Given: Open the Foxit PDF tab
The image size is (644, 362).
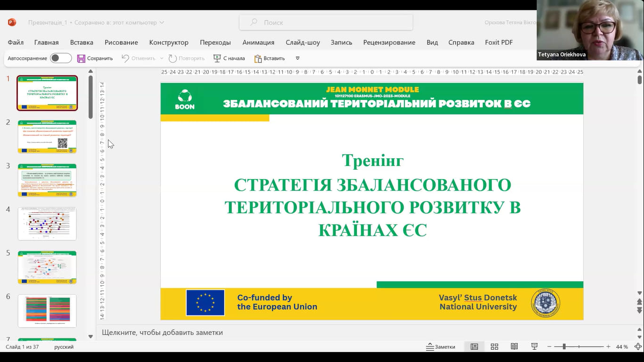Looking at the screenshot, I should coord(499,42).
